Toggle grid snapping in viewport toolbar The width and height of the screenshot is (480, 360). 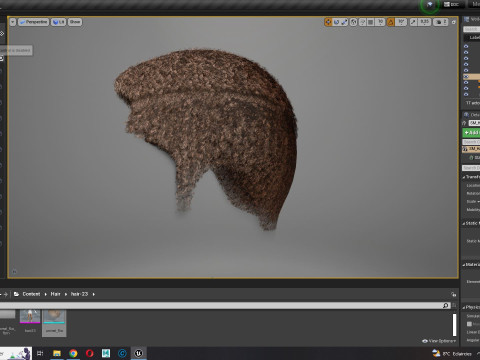point(370,22)
